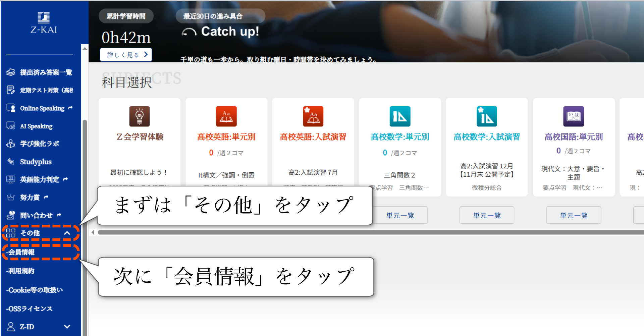644x336 pixels.
Task: Click the 詳しく見る button
Action: pyautogui.click(x=126, y=55)
